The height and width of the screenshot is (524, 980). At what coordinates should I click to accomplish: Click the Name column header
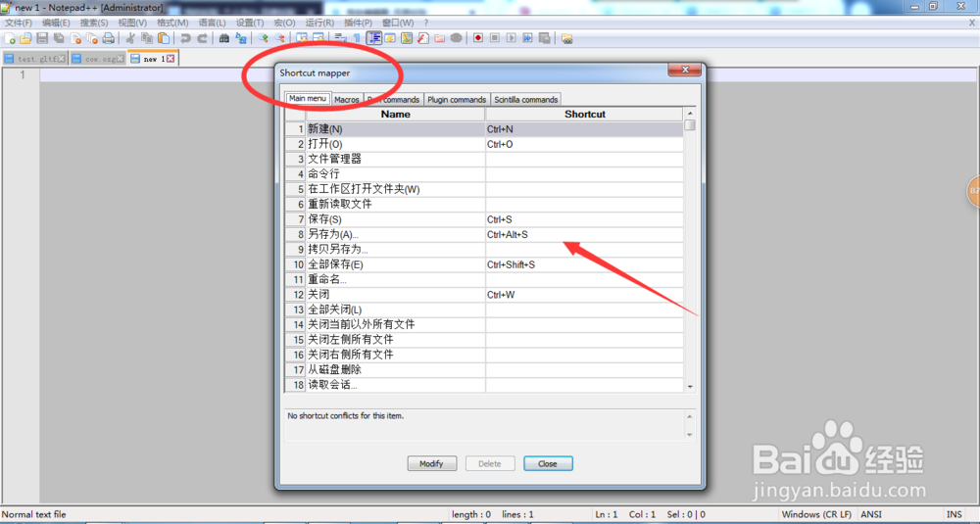click(x=396, y=115)
